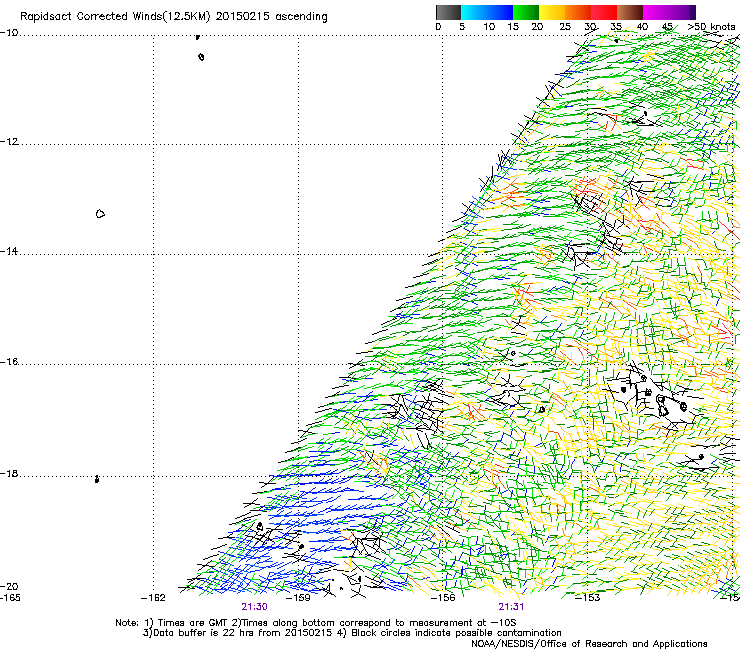
Task: Select the cyan-blue 5-15 knots legend swatch
Action: point(487,12)
